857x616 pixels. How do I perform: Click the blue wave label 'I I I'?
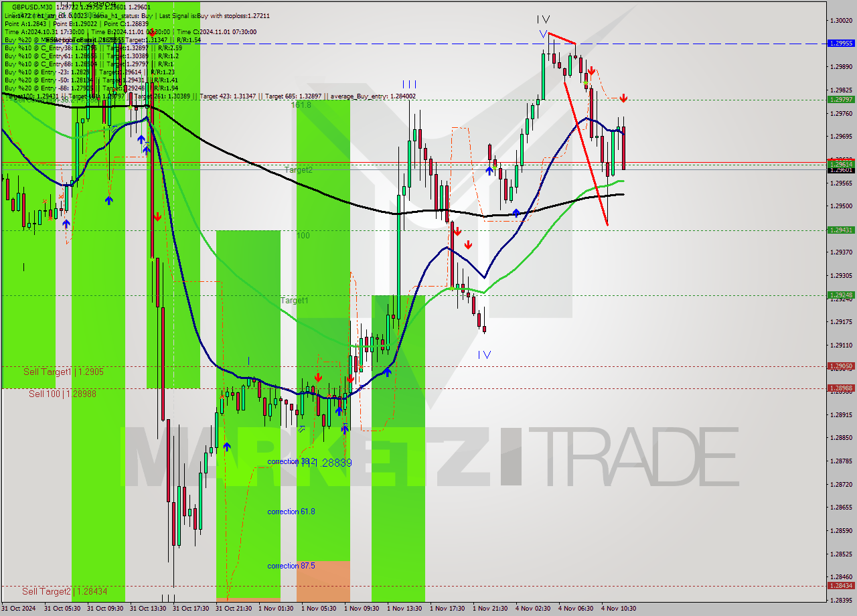pos(410,84)
